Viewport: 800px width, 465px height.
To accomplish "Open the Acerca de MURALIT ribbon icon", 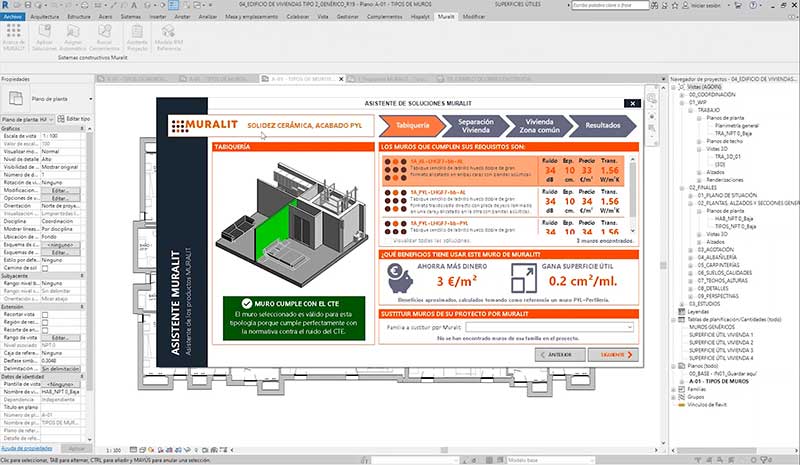I will 14,32.
